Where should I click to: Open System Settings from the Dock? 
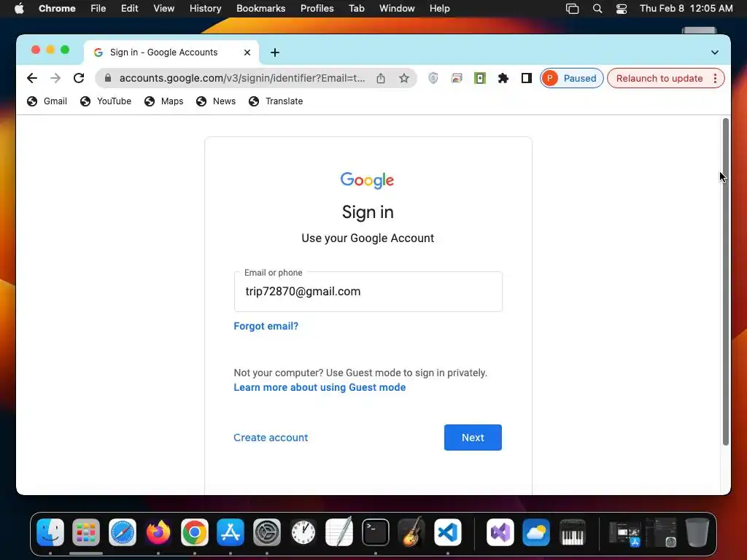pos(267,532)
